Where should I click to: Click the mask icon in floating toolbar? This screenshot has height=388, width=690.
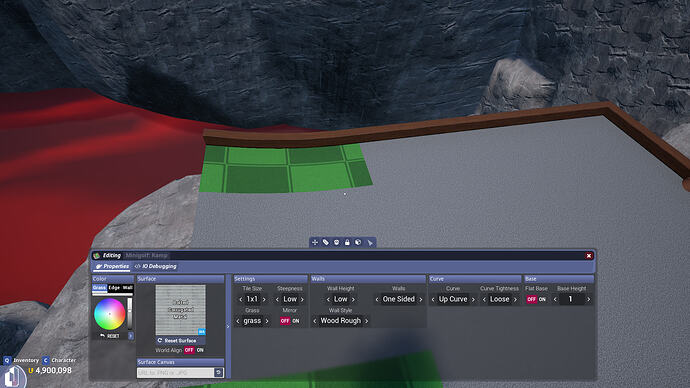click(x=336, y=242)
